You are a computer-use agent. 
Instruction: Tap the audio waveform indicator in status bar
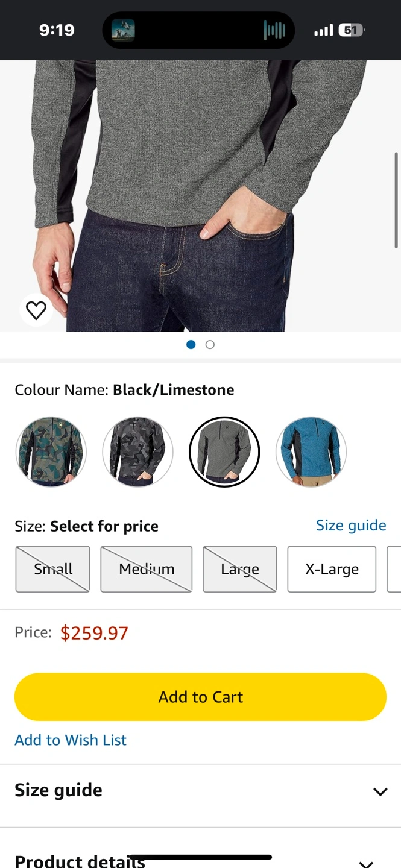(x=274, y=30)
